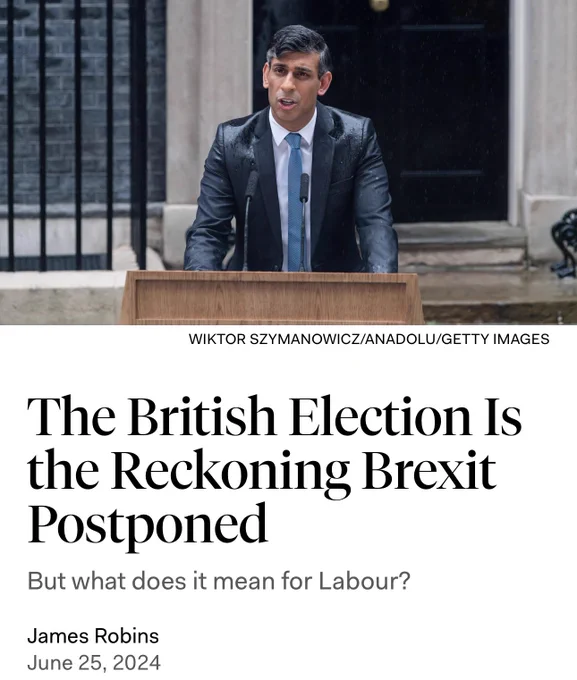Click the wooden podium in the photo
The image size is (577, 680).
click(x=272, y=298)
